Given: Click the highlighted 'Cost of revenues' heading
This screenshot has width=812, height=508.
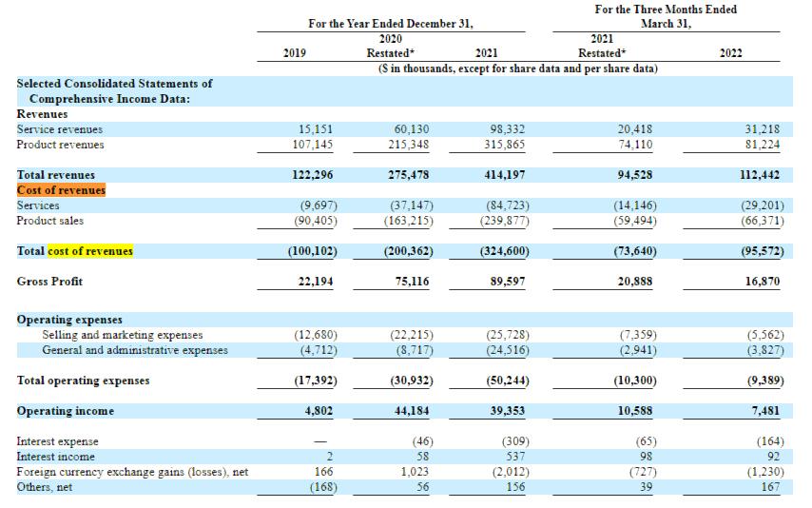Looking at the screenshot, I should click(x=61, y=190).
